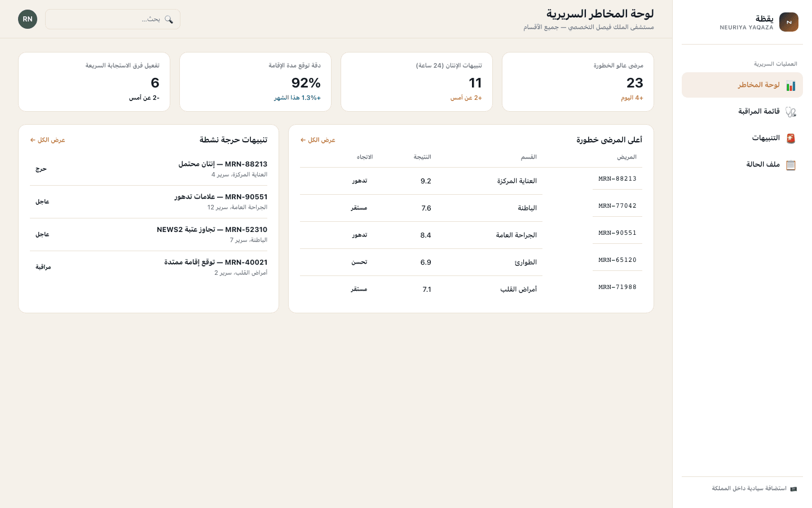Open the تنبيهات الإنتان (24 ساعة) card
The width and height of the screenshot is (812, 508).
click(417, 82)
